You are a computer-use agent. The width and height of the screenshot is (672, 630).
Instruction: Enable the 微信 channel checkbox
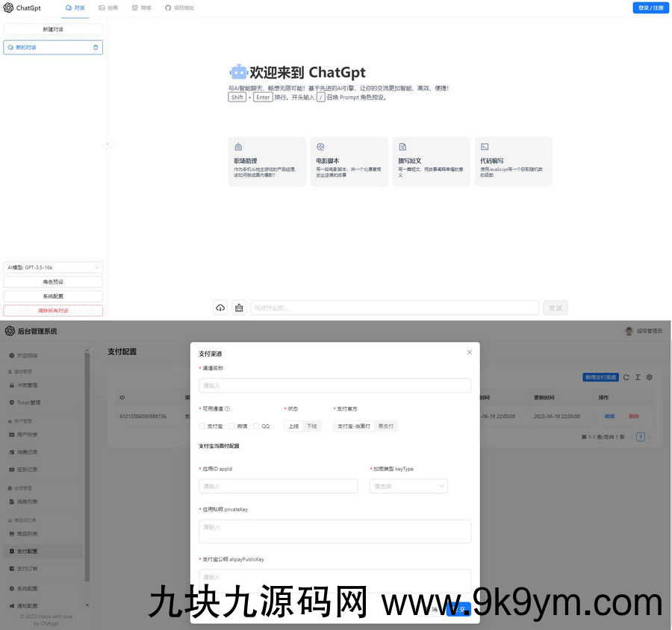(x=231, y=426)
